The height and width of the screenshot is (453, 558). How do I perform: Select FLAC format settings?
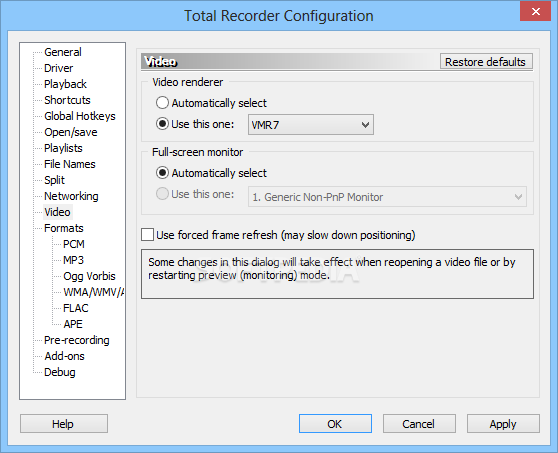(x=75, y=308)
